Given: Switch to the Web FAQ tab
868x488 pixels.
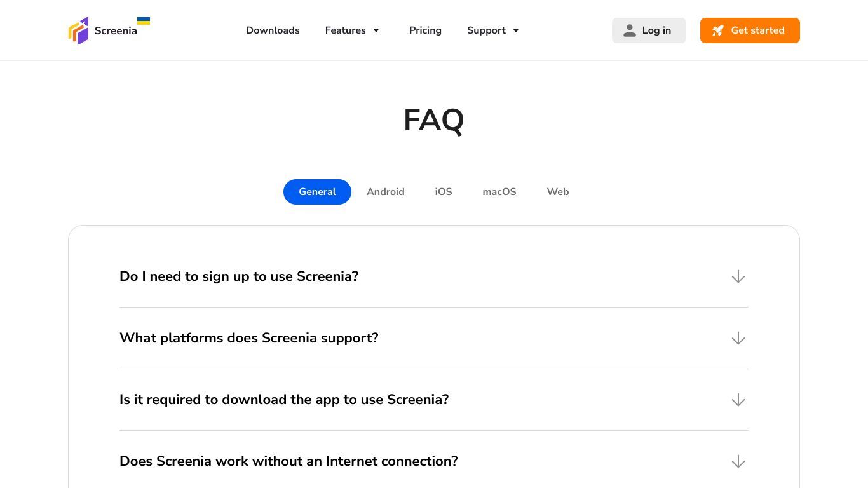Looking at the screenshot, I should (558, 192).
